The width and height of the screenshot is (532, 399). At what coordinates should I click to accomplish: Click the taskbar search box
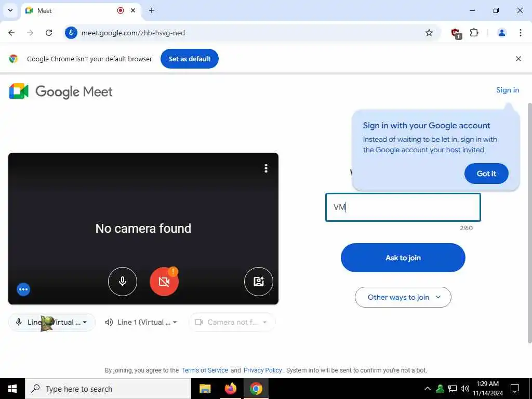108,389
